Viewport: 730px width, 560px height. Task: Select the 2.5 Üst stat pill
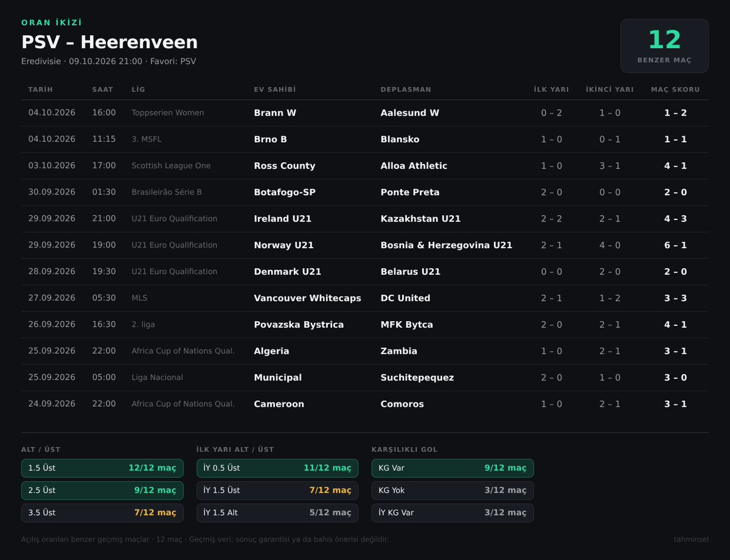(102, 490)
